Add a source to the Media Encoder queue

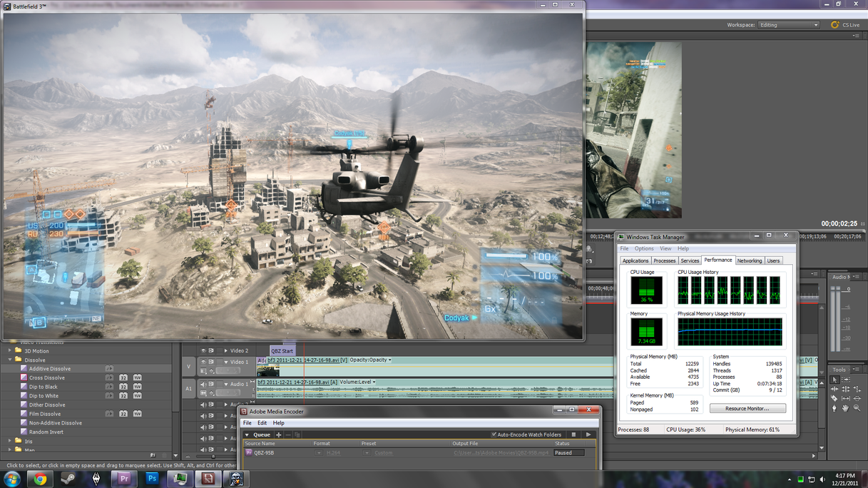[279, 434]
